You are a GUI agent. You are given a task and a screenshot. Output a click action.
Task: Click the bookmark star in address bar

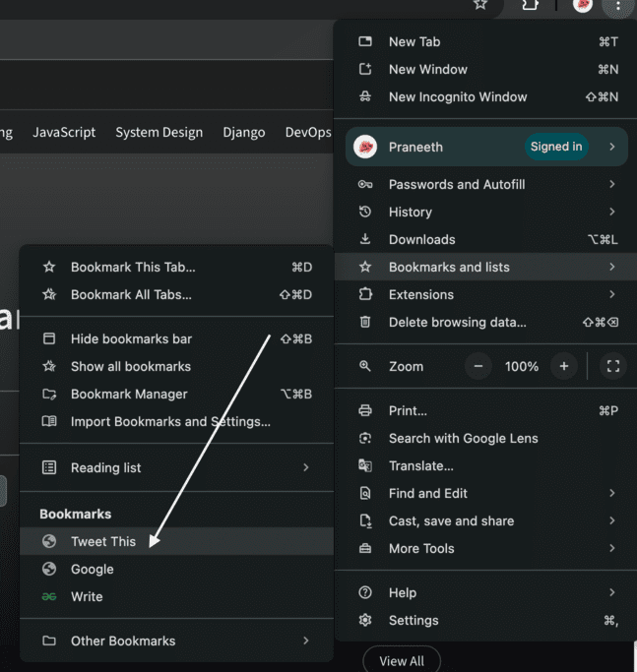pyautogui.click(x=480, y=5)
